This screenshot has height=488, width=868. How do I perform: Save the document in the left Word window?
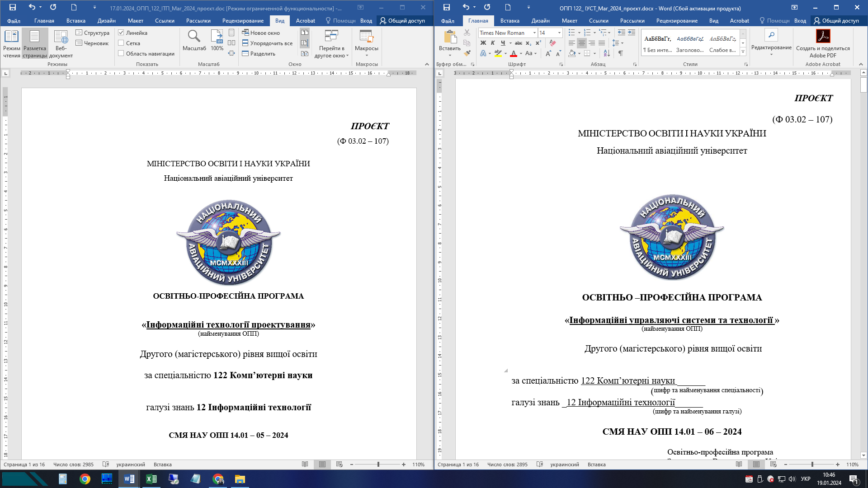[13, 7]
